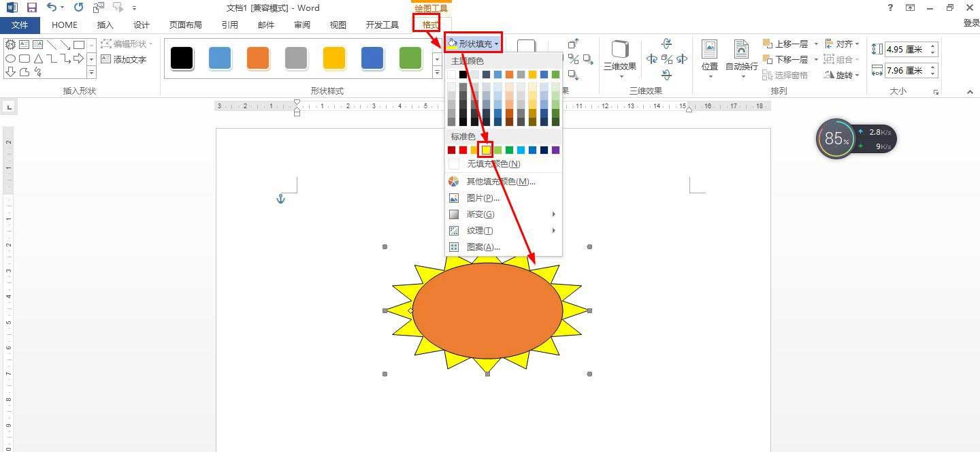Switch to the 视图 View tab
Viewport: 980px width, 452px height.
[x=338, y=25]
